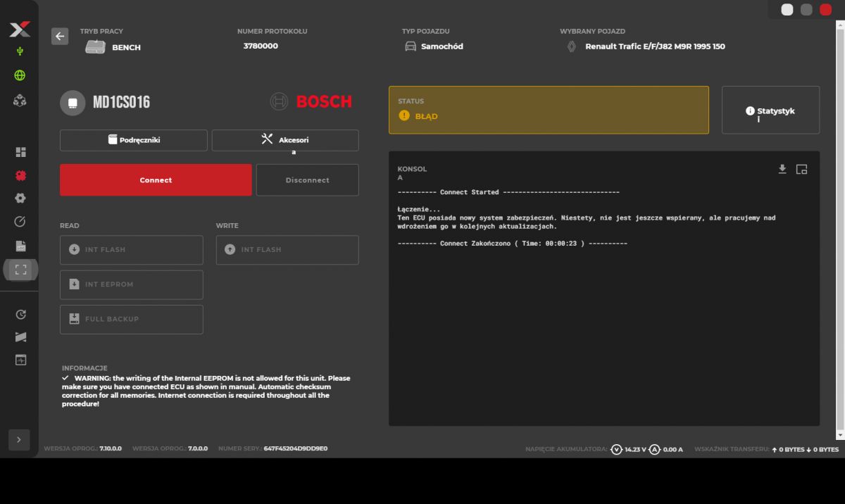Select INT FLASH under READ

coord(132,250)
